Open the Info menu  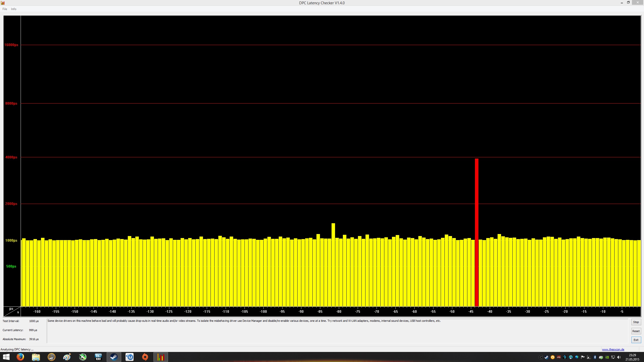point(14,9)
